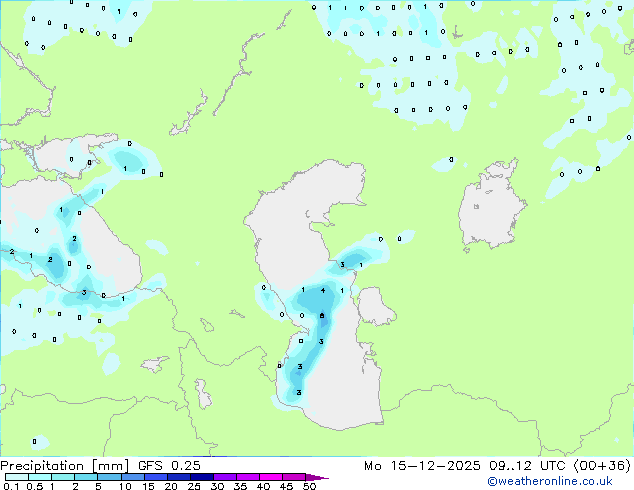Select the 0.5–1 mm legend color swatch

40,477
